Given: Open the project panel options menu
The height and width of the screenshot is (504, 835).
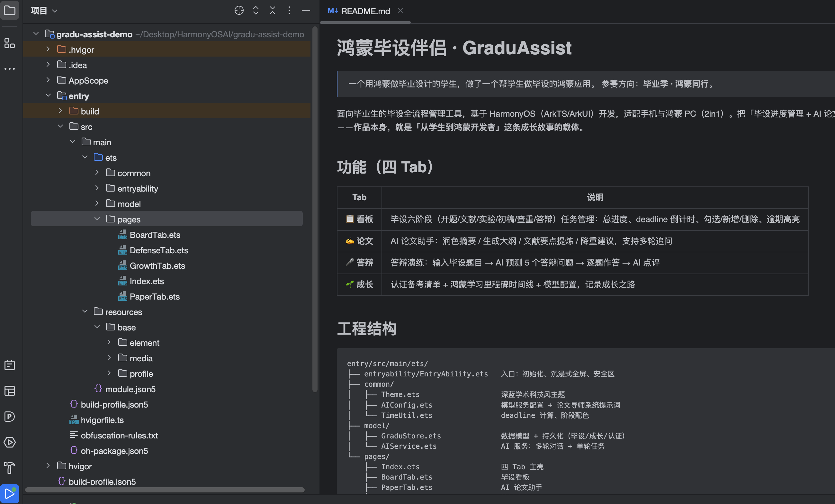Looking at the screenshot, I should point(289,11).
